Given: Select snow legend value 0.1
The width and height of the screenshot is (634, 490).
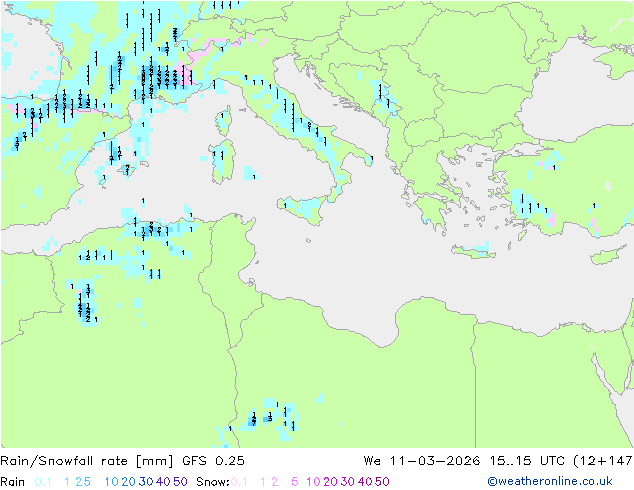Looking at the screenshot, I should pyautogui.click(x=239, y=482).
